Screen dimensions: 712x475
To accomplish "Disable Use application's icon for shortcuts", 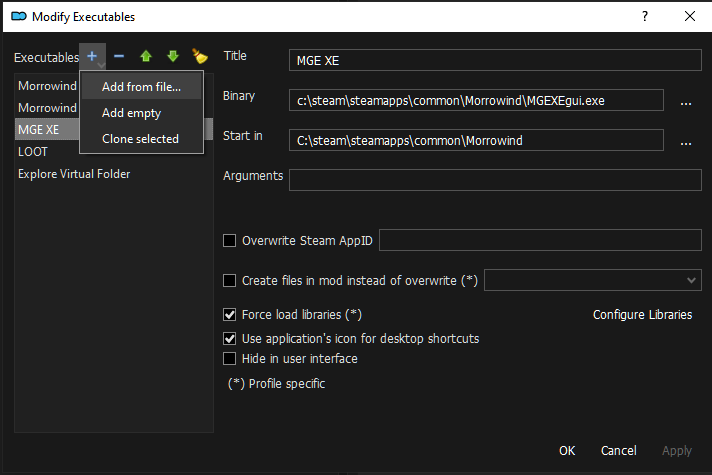I will tap(230, 339).
